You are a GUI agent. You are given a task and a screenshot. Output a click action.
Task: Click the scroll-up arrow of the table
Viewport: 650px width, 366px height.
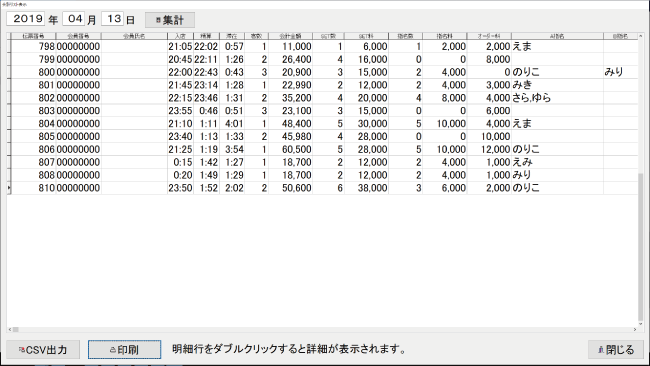pyautogui.click(x=640, y=36)
